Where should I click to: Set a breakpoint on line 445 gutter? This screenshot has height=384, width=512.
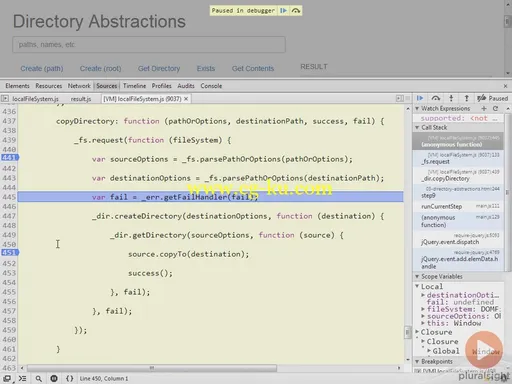[x=9, y=197]
